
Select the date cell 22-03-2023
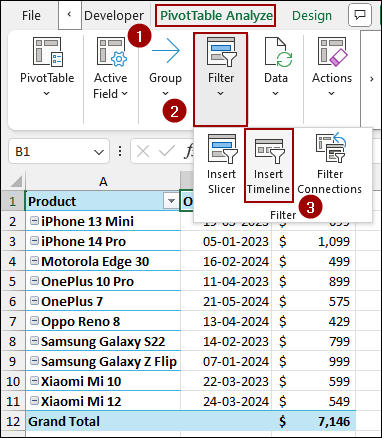(226, 381)
